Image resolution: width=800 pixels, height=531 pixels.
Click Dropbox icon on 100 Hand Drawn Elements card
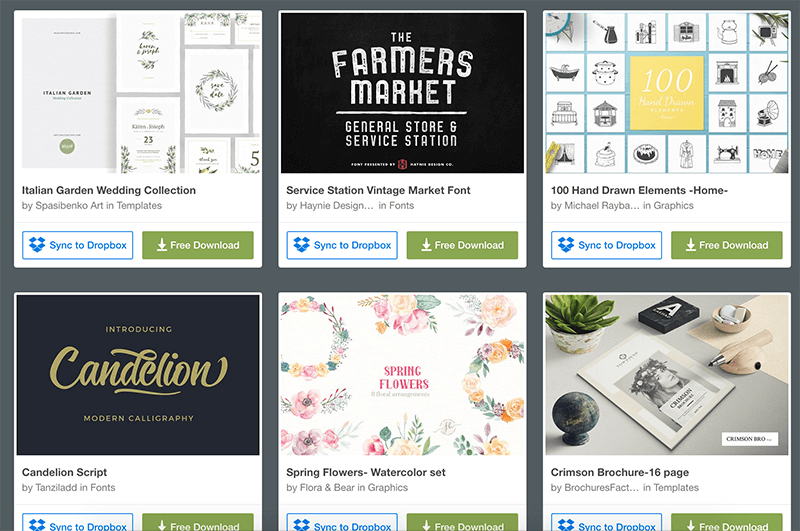pos(566,245)
